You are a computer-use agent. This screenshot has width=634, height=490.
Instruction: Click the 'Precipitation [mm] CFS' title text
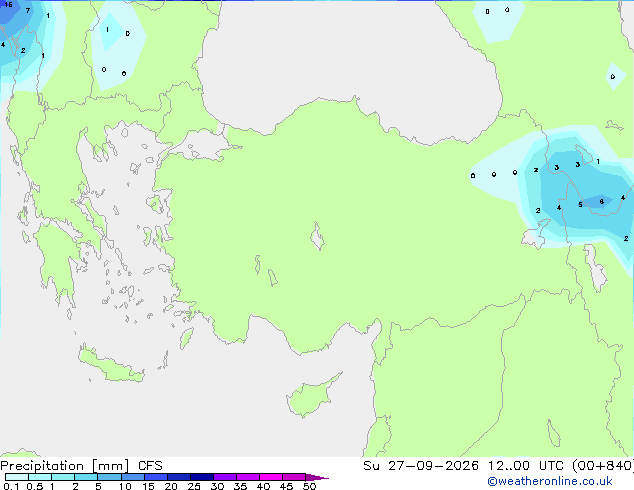tap(81, 466)
